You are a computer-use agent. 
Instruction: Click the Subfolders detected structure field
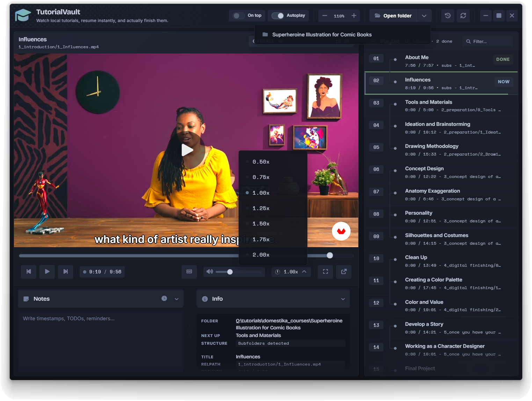[x=291, y=343]
